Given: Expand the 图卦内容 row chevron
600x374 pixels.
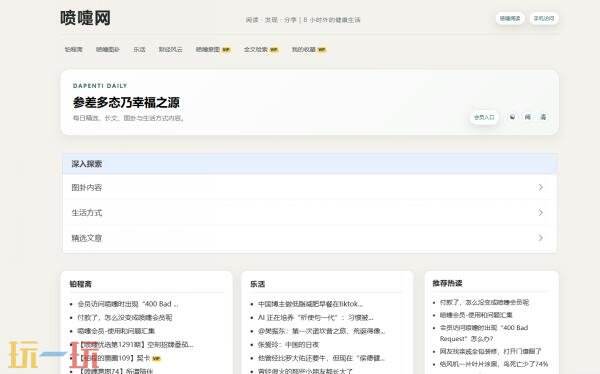Looking at the screenshot, I should (x=540, y=187).
